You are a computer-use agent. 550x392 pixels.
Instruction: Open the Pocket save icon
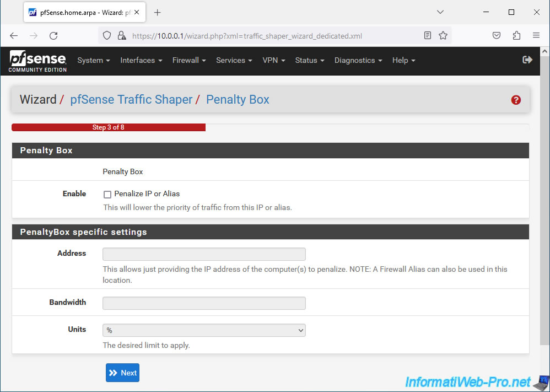497,35
